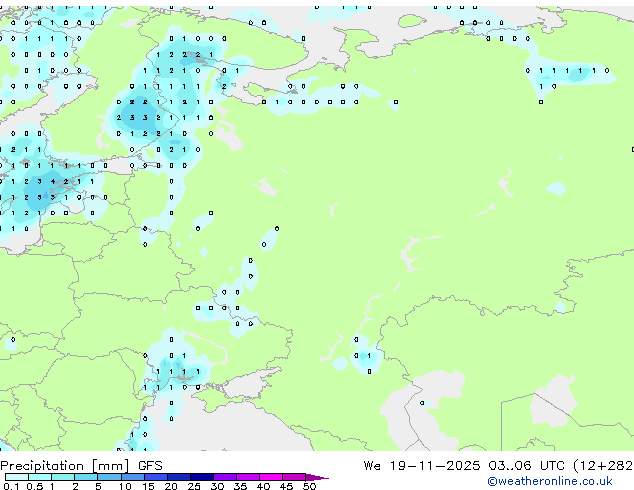Click the legend label 0.5
The width and height of the screenshot is (634, 490).
34,486
